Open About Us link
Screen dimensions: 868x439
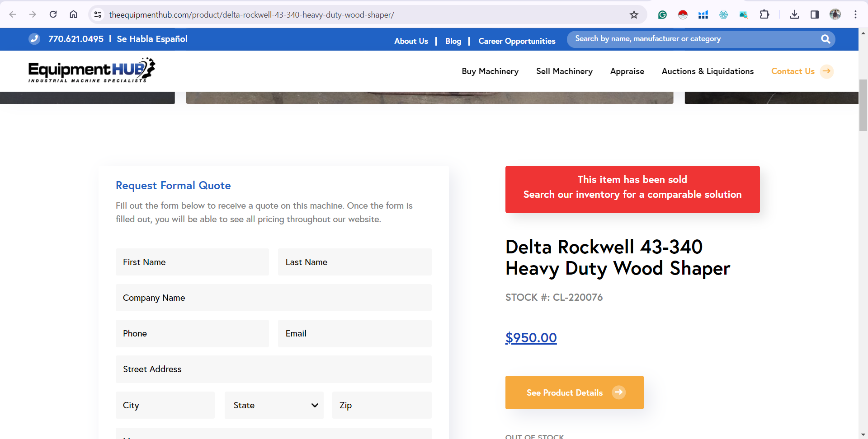coord(411,41)
